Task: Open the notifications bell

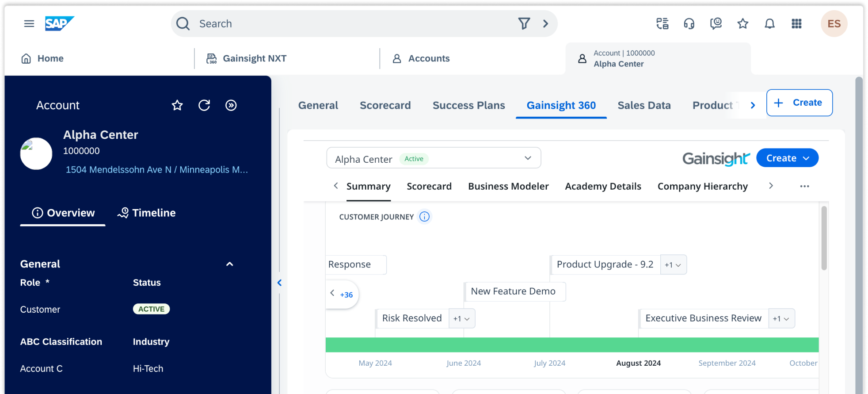Action: [769, 23]
